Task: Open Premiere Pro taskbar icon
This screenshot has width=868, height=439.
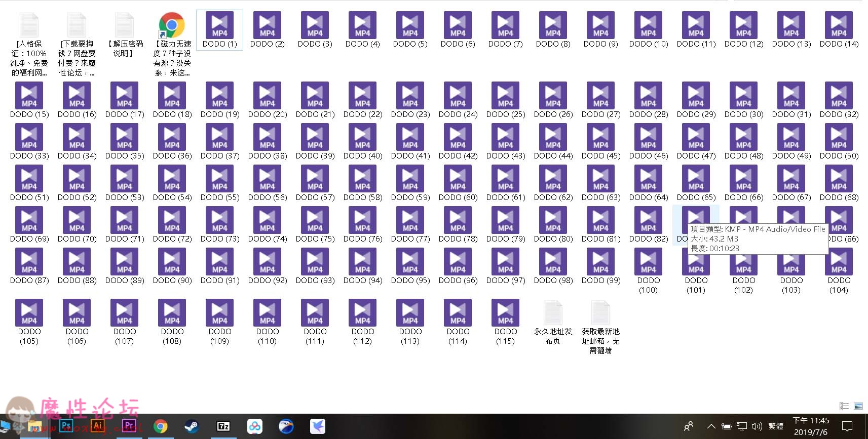Action: click(x=129, y=426)
